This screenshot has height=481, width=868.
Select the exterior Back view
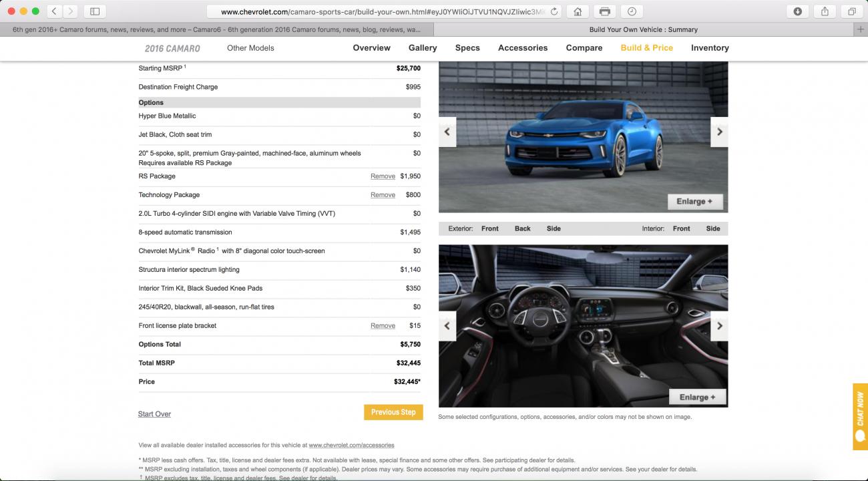tap(522, 228)
